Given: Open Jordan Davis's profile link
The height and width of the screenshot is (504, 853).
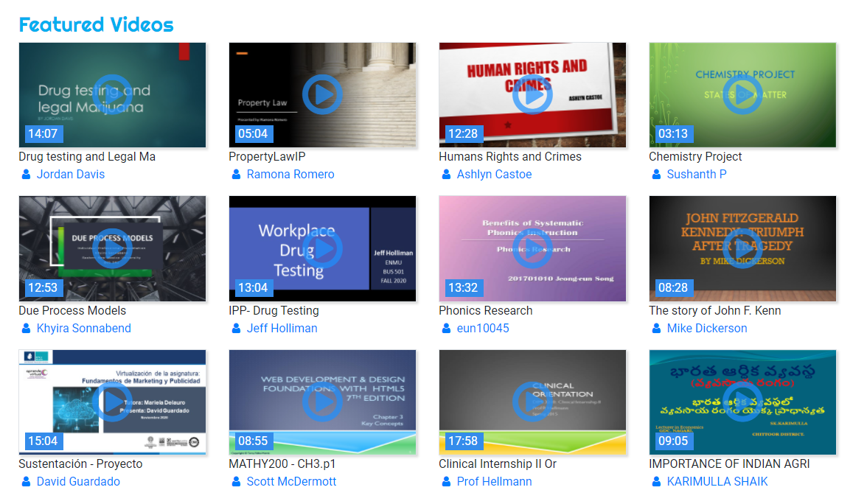Looking at the screenshot, I should [71, 175].
